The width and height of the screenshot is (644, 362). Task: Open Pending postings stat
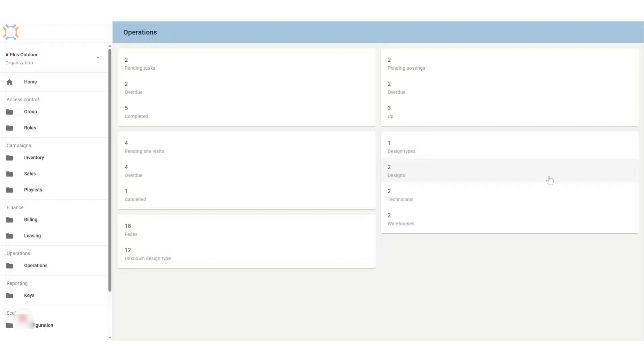pyautogui.click(x=510, y=64)
